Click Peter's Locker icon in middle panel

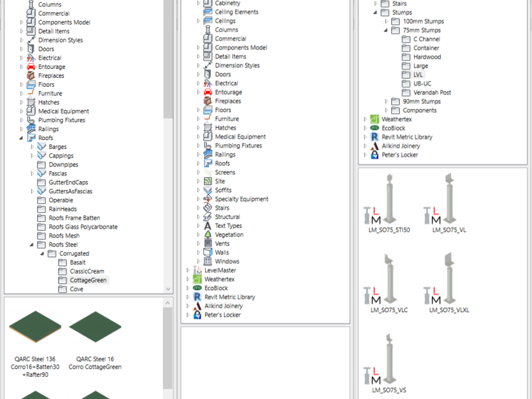[x=197, y=314]
